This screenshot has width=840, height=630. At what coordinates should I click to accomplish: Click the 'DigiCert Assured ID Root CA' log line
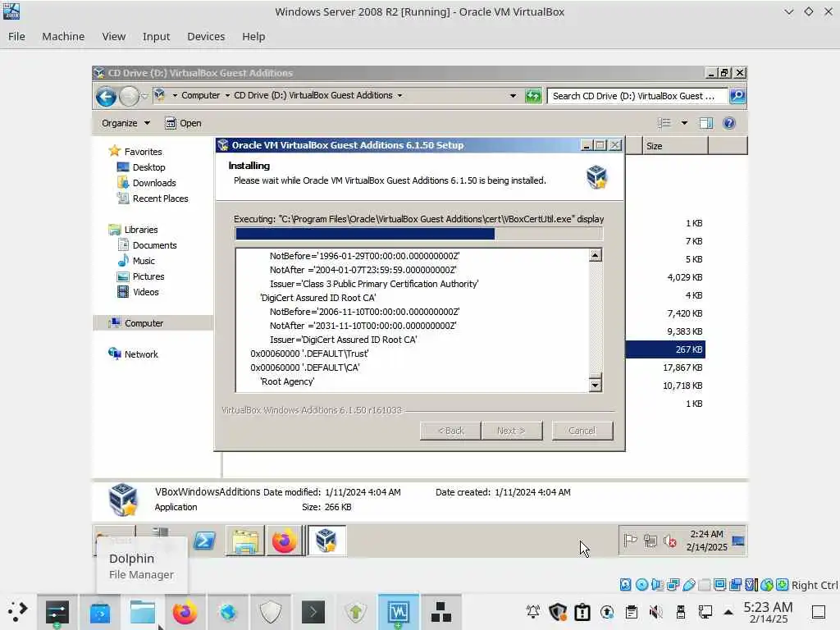click(318, 298)
